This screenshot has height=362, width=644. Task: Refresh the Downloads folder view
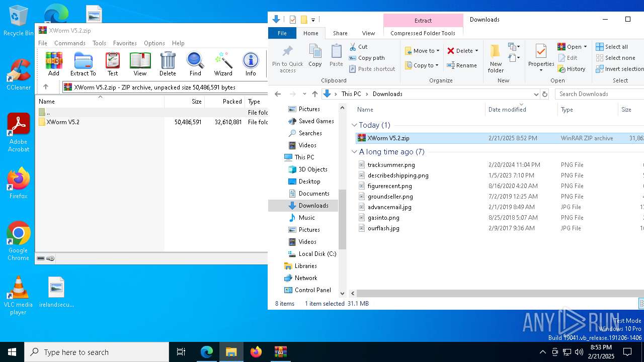(x=544, y=94)
